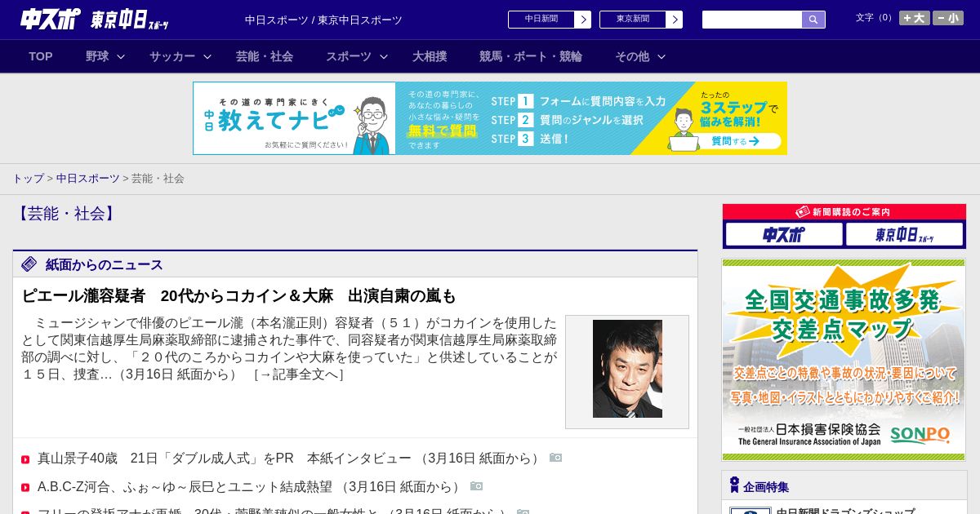The image size is (980, 514).
Task: Open 真山景子40歳 article link
Action: tap(291, 459)
